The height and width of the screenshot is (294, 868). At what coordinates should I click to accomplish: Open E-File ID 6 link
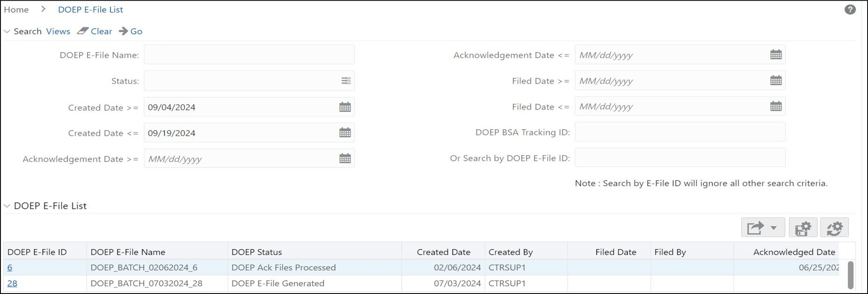coord(10,268)
